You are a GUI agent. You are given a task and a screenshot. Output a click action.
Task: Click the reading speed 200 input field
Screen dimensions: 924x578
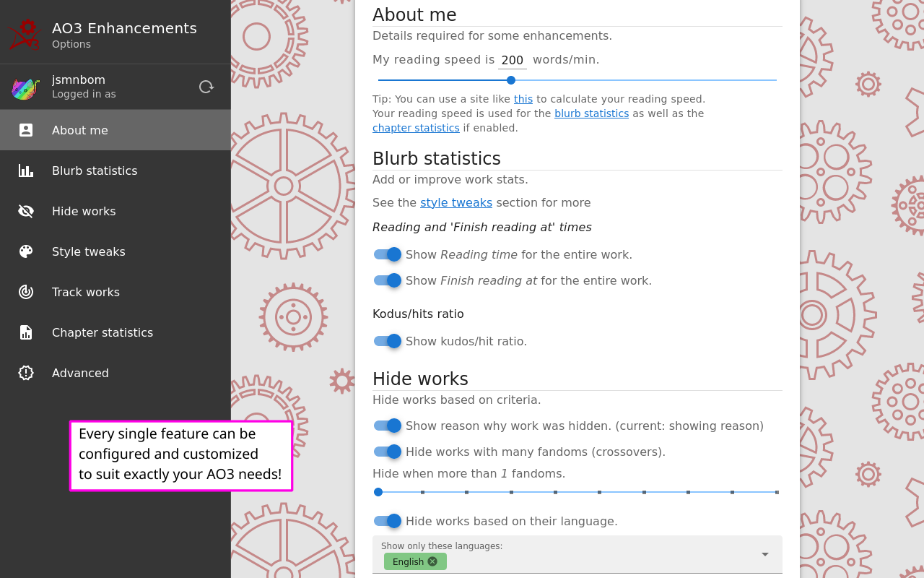click(x=513, y=61)
